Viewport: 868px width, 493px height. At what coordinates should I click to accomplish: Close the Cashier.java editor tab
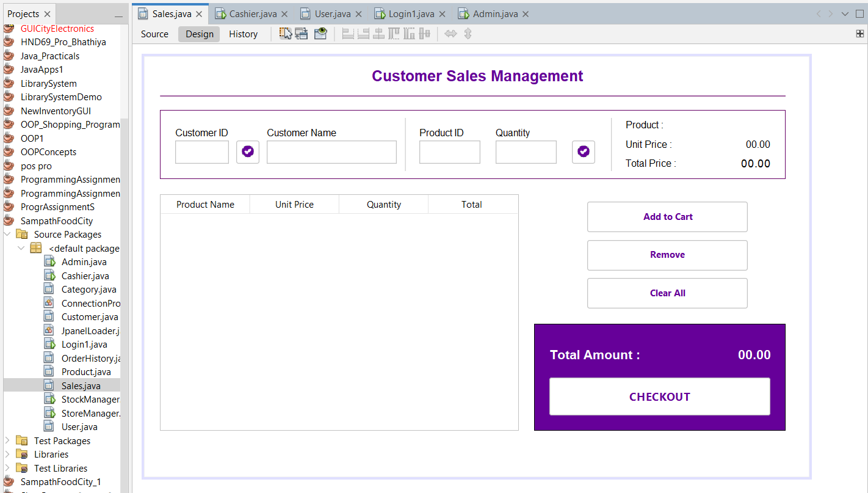click(284, 14)
